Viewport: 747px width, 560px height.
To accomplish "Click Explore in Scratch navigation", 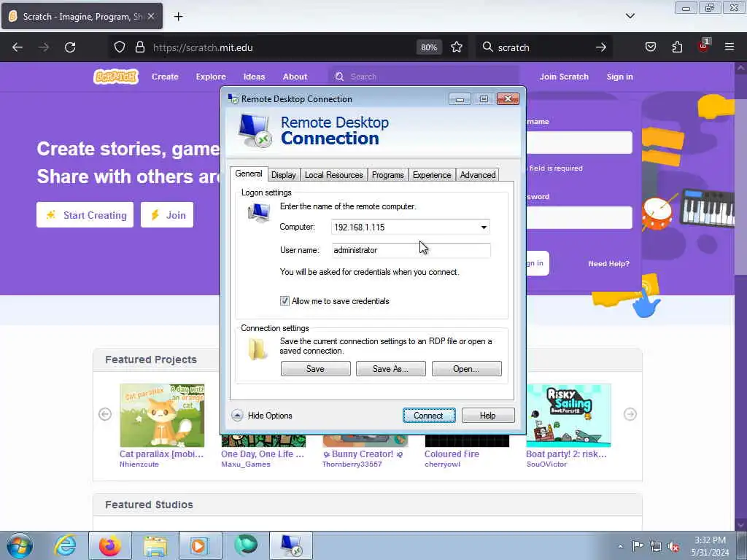I will click(211, 77).
